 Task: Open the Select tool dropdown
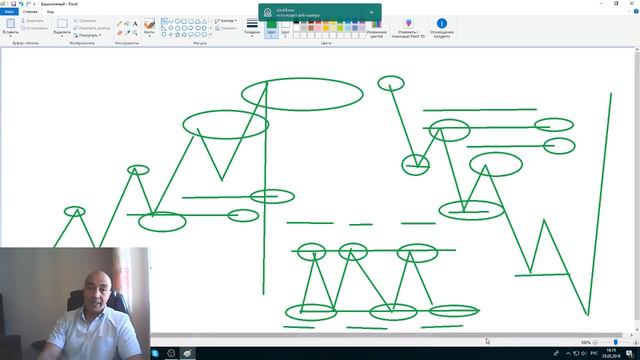tap(62, 36)
